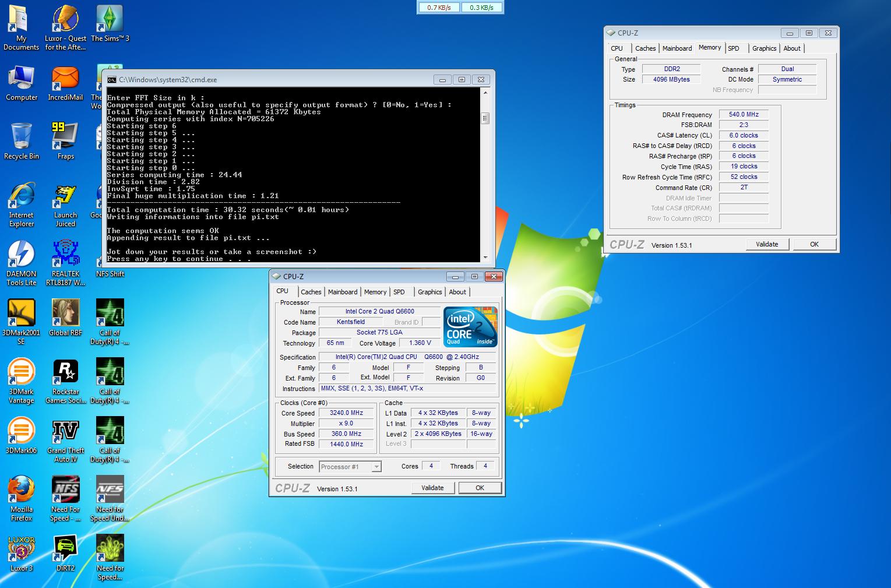Launch Luxor - Quest for the Afterlife shortcut
Screen dimensions: 891x588
65,27
